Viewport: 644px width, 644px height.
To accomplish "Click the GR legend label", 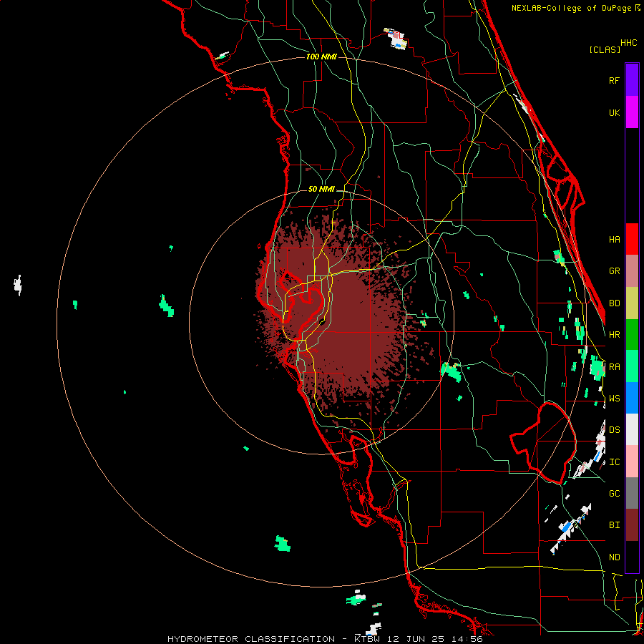I will [x=614, y=271].
